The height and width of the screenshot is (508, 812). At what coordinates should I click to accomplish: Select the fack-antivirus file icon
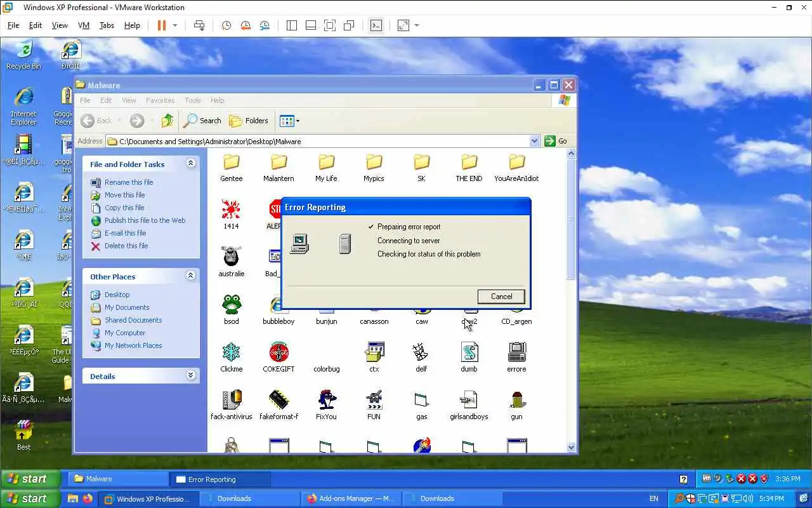pos(231,399)
